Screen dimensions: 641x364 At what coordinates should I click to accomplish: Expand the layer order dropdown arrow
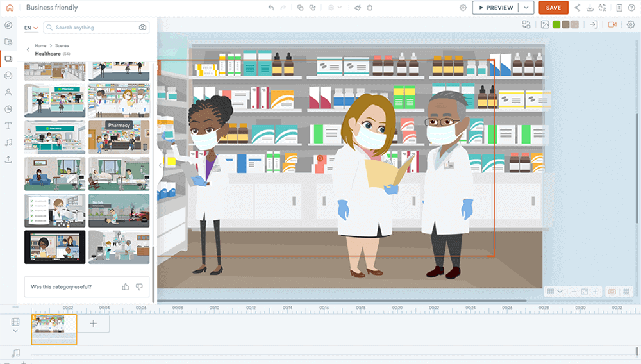pyautogui.click(x=340, y=8)
